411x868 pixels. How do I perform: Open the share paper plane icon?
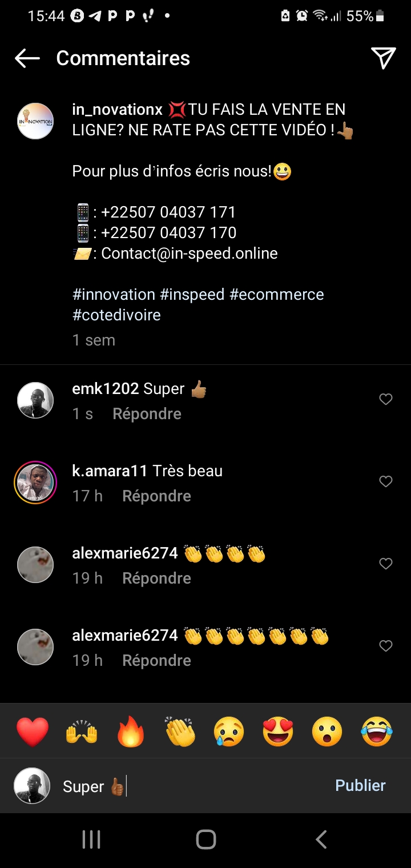coord(384,58)
